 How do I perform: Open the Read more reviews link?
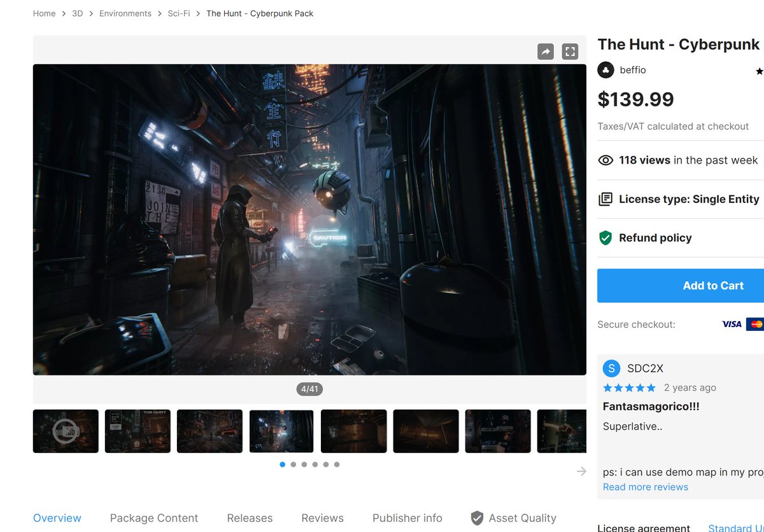click(x=646, y=487)
